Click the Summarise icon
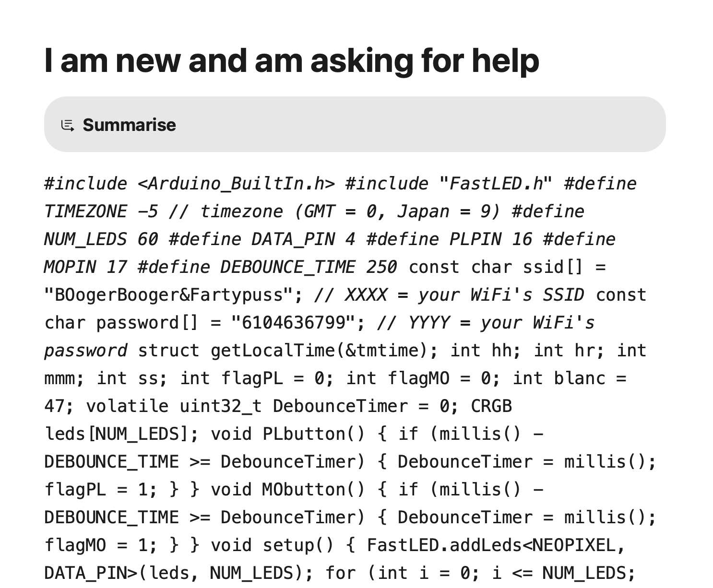Viewport: 713px width, 588px height. click(x=68, y=125)
